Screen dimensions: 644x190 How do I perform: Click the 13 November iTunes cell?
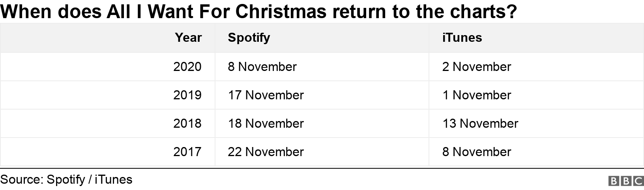[x=480, y=123]
